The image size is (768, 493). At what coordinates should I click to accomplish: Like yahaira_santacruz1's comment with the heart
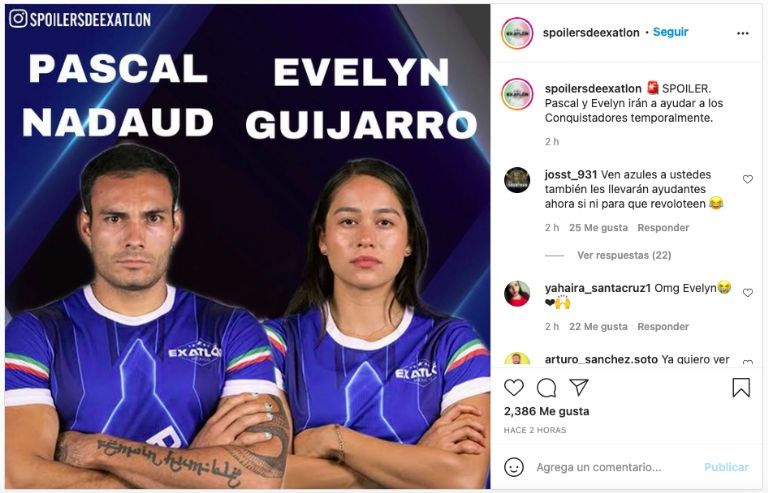pos(747,293)
